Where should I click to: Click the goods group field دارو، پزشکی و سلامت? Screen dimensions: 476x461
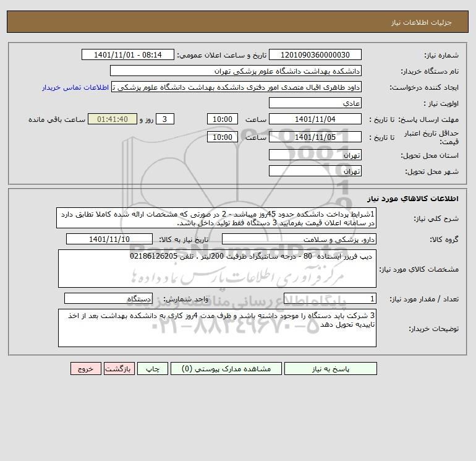[x=299, y=239]
